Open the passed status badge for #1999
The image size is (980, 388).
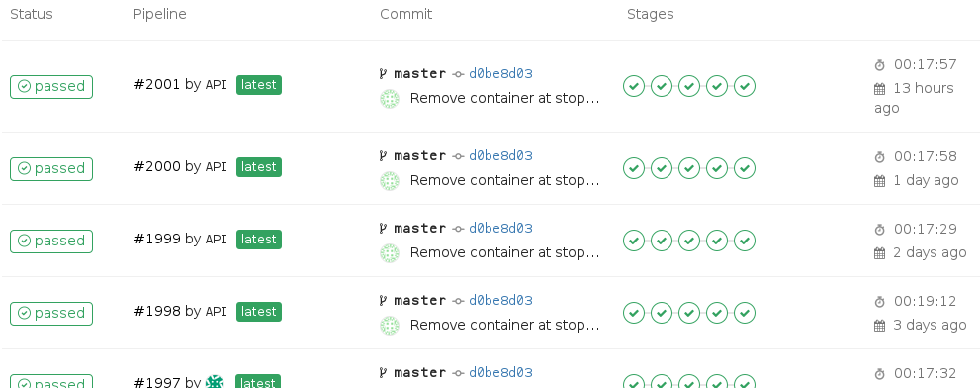coord(51,242)
